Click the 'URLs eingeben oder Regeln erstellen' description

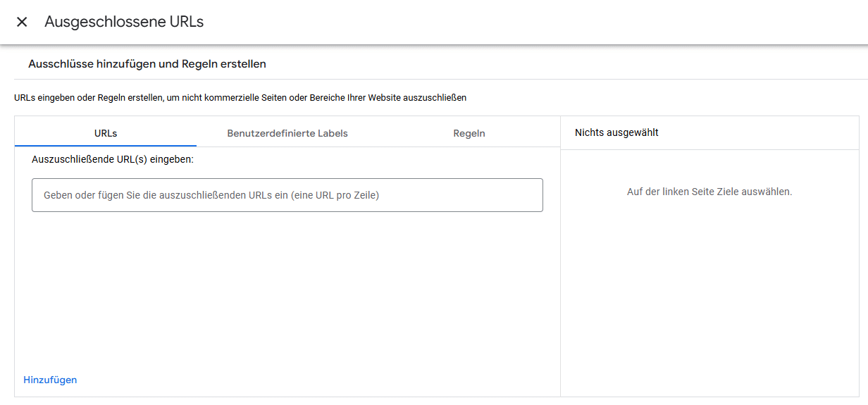click(240, 98)
